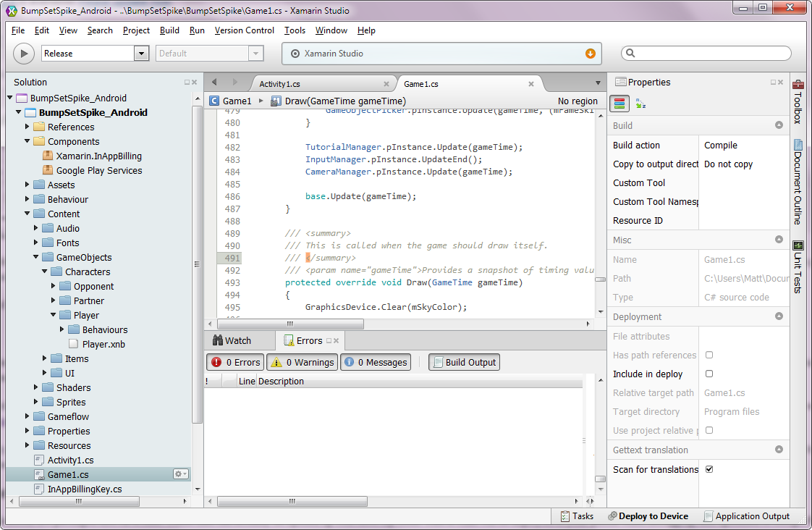Open the Tasks pad from status bar
This screenshot has width=812, height=530.
pos(577,516)
